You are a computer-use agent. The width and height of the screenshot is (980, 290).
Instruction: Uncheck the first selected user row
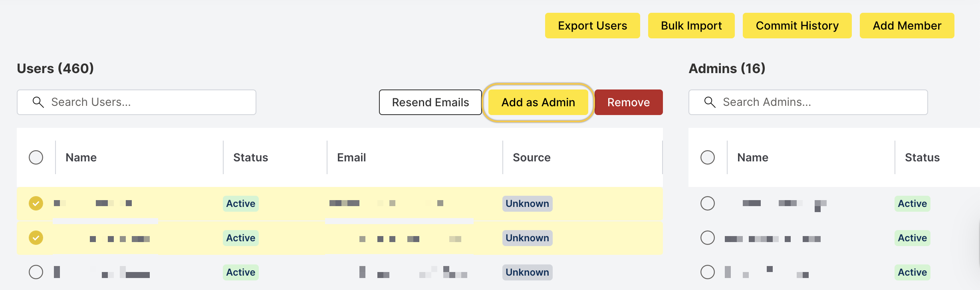click(36, 203)
